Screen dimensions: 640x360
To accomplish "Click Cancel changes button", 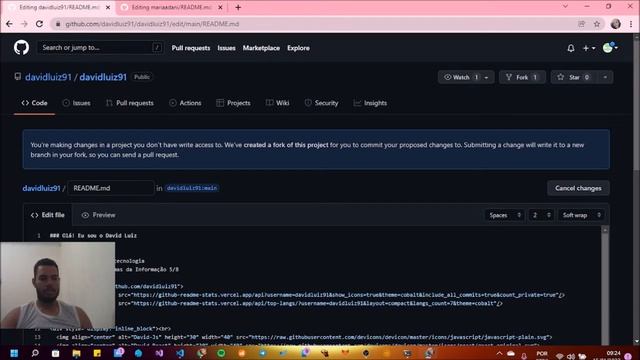I will point(578,188).
